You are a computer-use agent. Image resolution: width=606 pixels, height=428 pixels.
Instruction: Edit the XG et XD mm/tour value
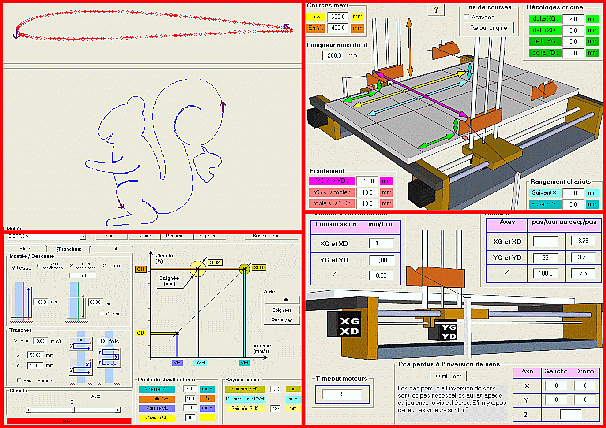[381, 244]
